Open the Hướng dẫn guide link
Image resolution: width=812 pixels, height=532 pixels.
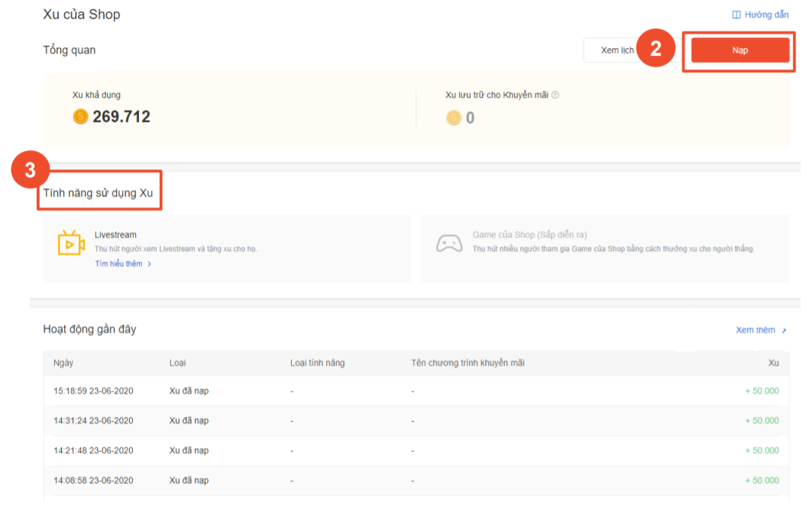(x=766, y=15)
